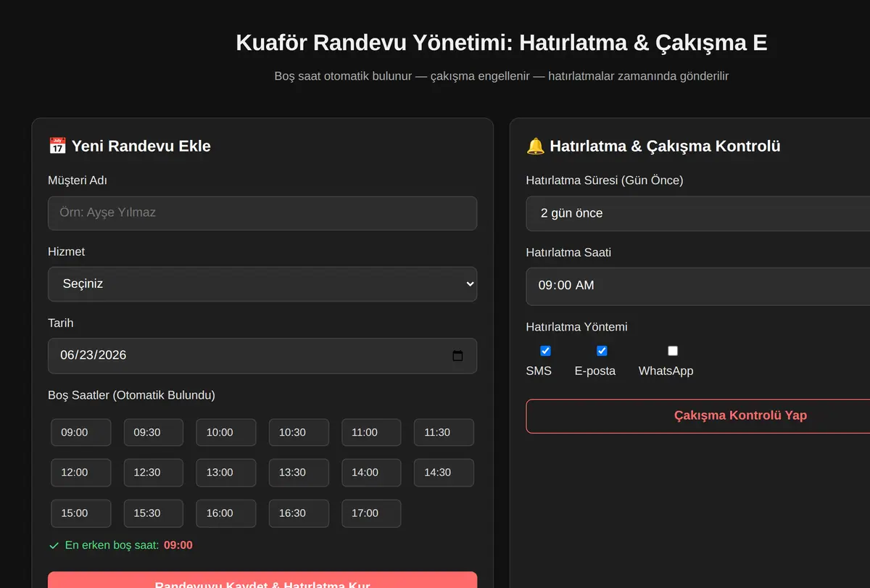Click the page title Kuaför Randevu Yönetimi
This screenshot has height=588, width=870.
[502, 43]
